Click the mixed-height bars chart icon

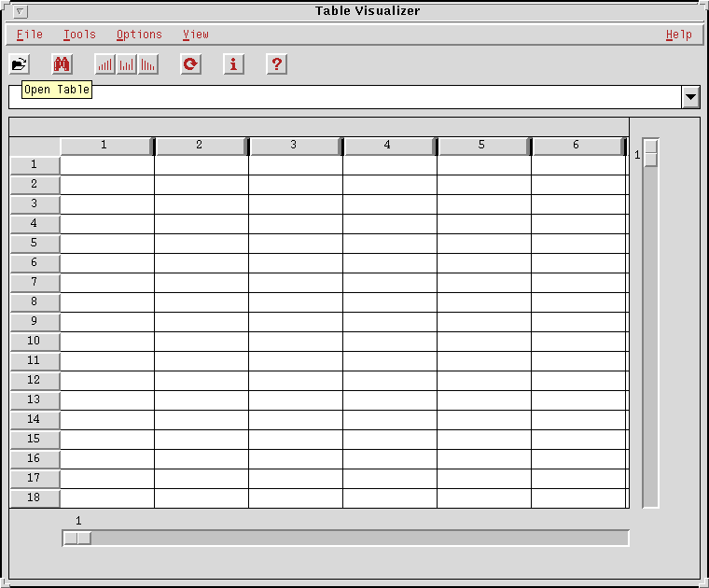point(127,64)
